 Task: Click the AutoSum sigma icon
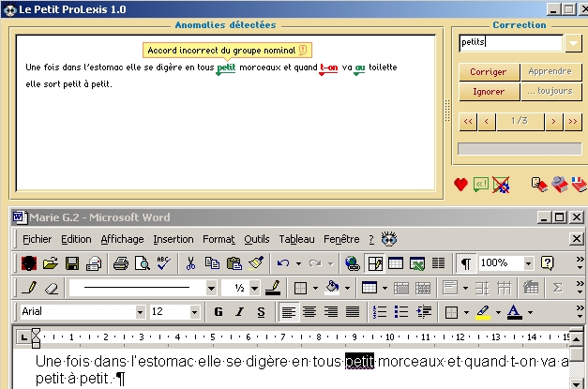click(x=558, y=288)
